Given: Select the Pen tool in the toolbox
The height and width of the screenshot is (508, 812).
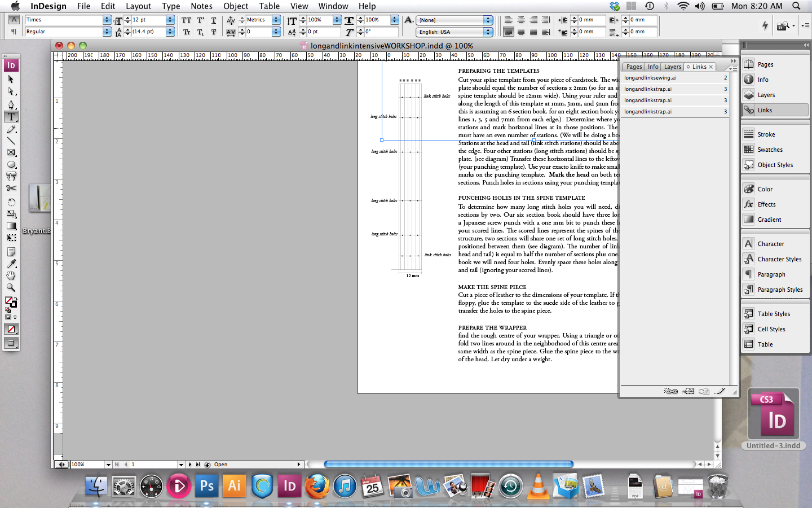Looking at the screenshot, I should pos(11,104).
